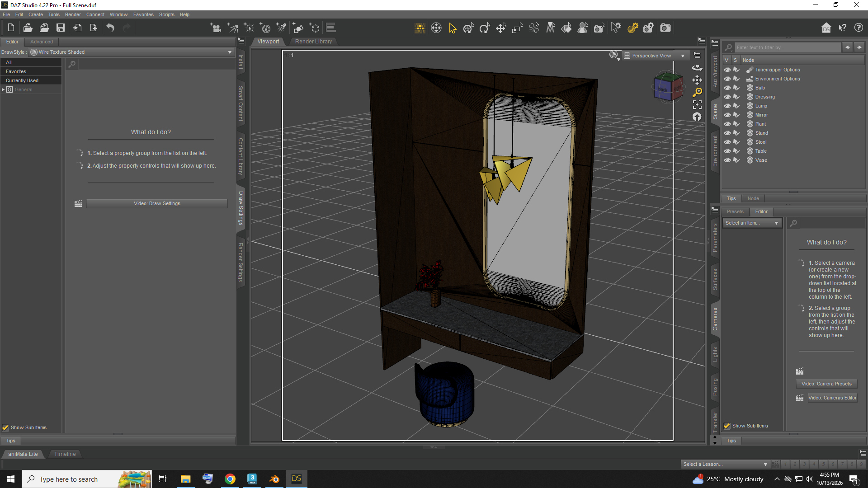
Task: Uncheck Show Sub Items in Draw Settings
Action: tap(5, 427)
